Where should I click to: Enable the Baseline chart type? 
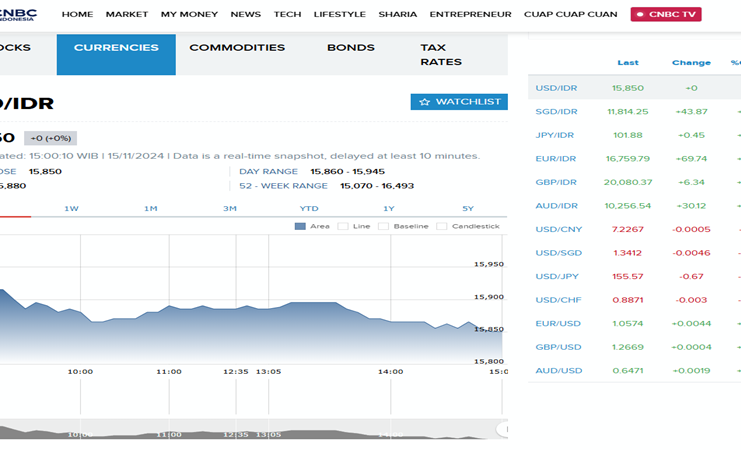click(x=384, y=226)
